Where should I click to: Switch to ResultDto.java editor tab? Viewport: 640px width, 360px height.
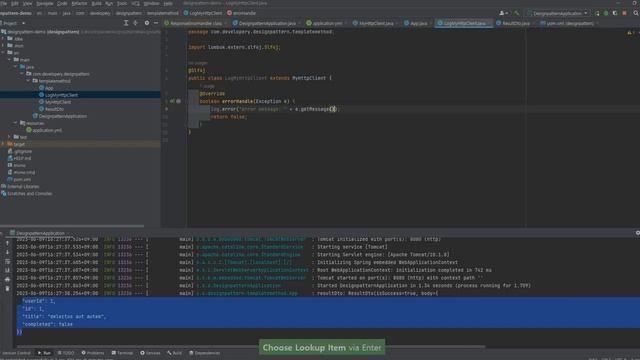513,23
